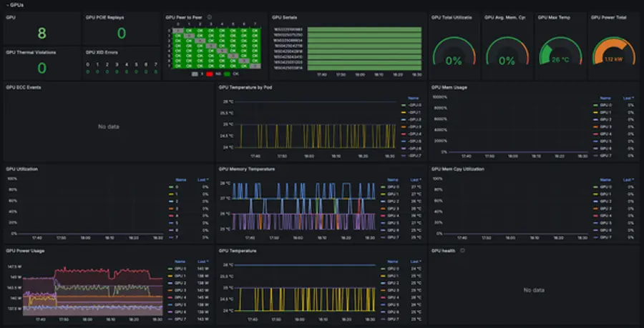Click the green OK legend icon in Peer to Peer
644x328 pixels.
pyautogui.click(x=228, y=74)
